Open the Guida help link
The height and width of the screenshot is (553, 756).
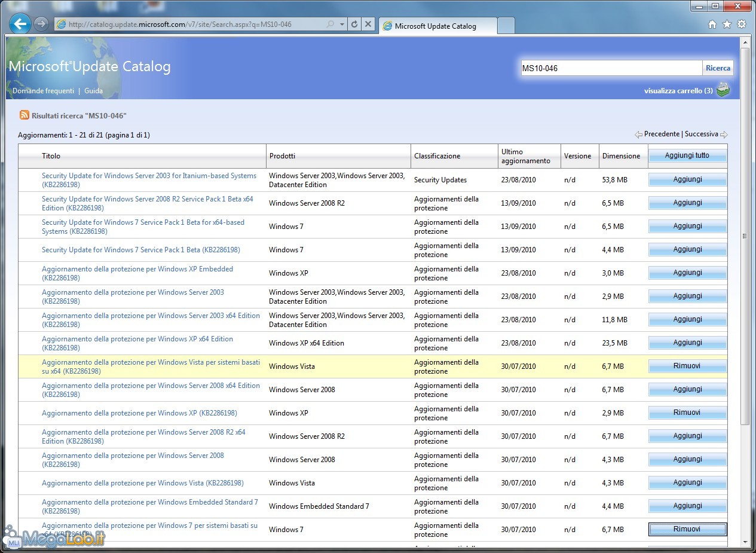click(93, 91)
